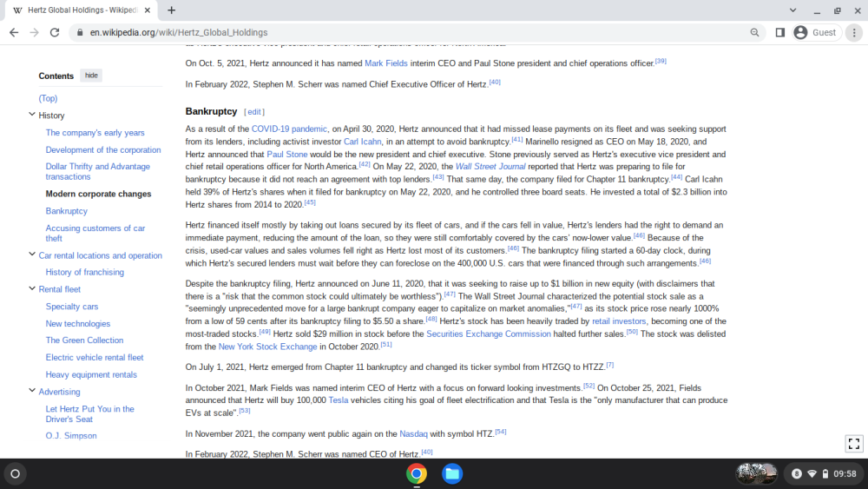Go to Heavy equipment rentals
Image resolution: width=868 pixels, height=489 pixels.
click(91, 374)
